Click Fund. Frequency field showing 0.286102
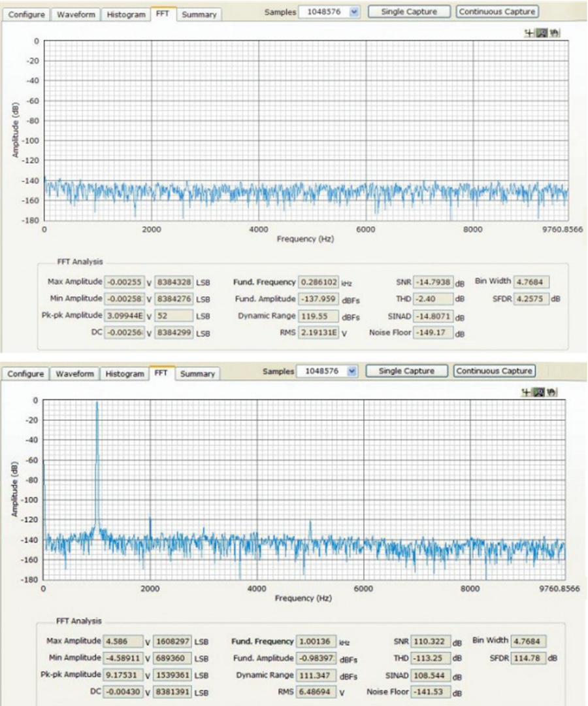The width and height of the screenshot is (588, 706). tap(319, 282)
